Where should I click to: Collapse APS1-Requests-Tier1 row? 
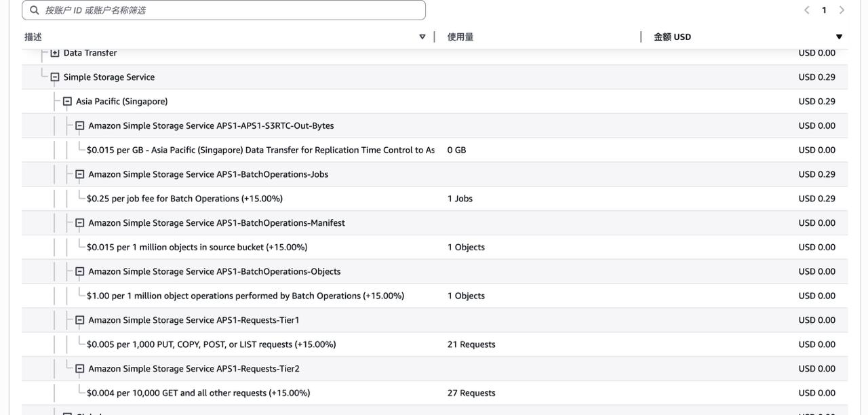coord(80,320)
